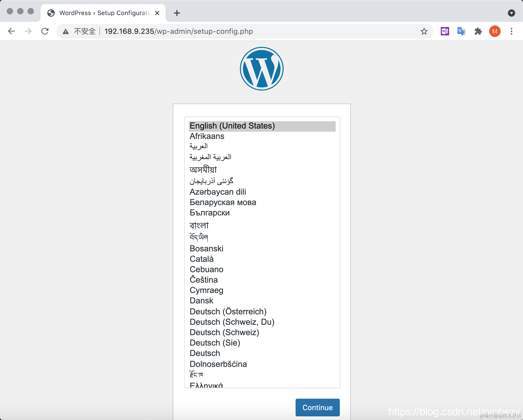Image resolution: width=523 pixels, height=420 pixels.
Task: Select Deutsch (Sie) language option
Action: coord(215,343)
